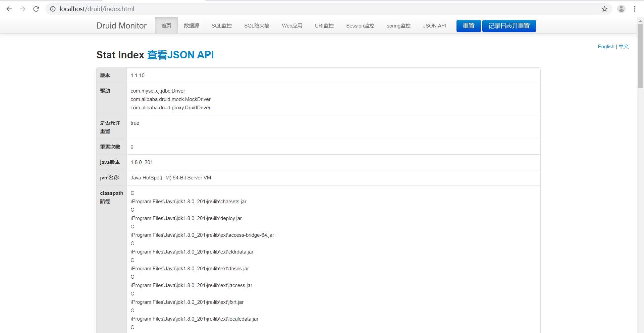The height and width of the screenshot is (333, 644).
Task: Switch language to 中文
Action: click(x=624, y=47)
